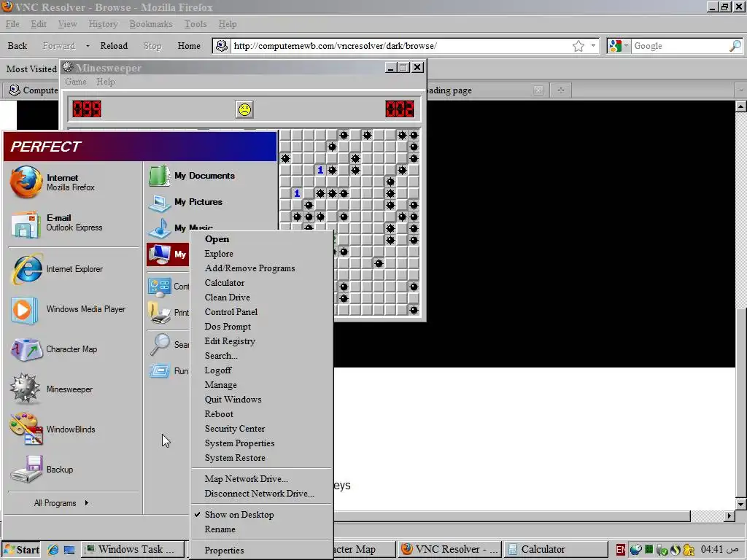The image size is (747, 560).
Task: Click the Firefox site identity icon
Action: 221,46
